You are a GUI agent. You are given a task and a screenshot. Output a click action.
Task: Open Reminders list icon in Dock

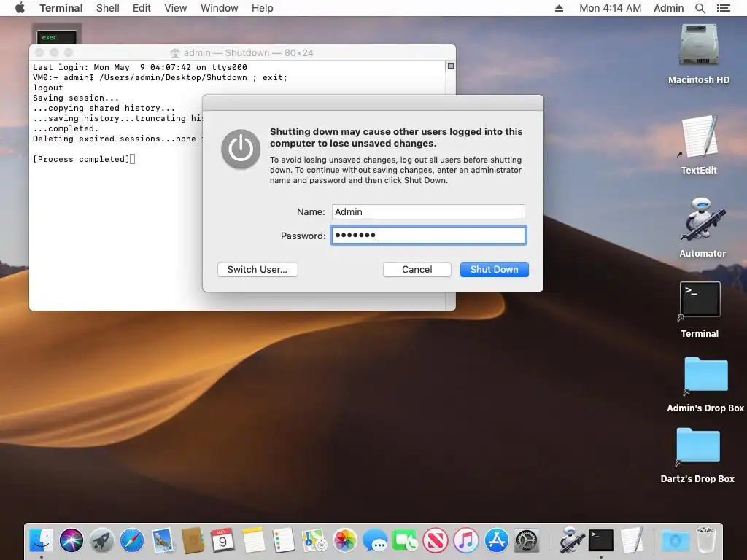tap(284, 540)
